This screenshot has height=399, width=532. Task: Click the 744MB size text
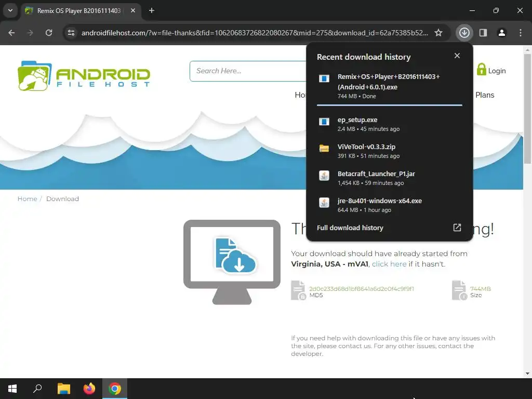(x=480, y=289)
